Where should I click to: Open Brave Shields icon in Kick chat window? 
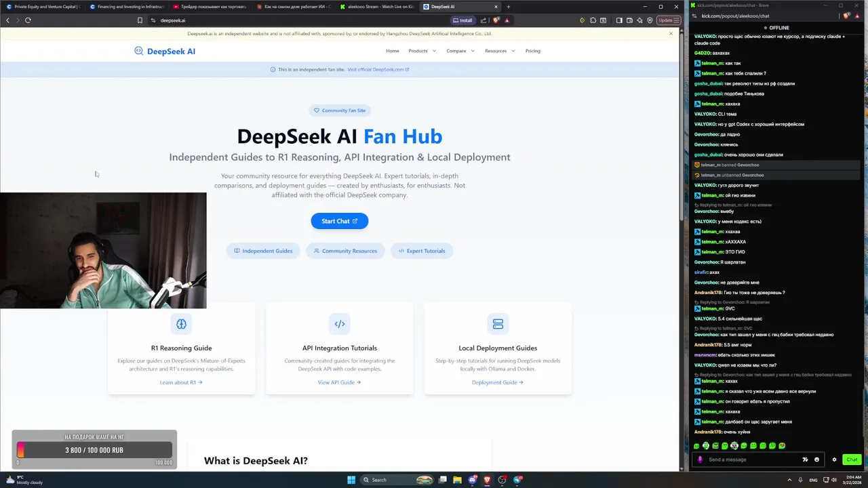[847, 16]
